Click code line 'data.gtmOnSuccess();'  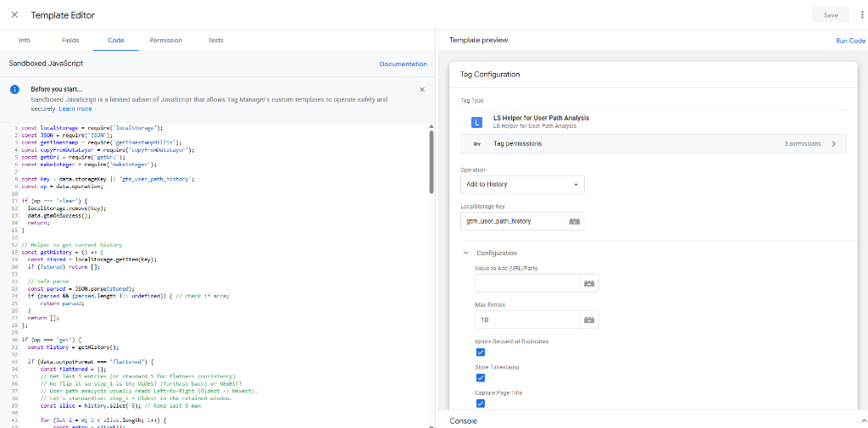[58, 215]
